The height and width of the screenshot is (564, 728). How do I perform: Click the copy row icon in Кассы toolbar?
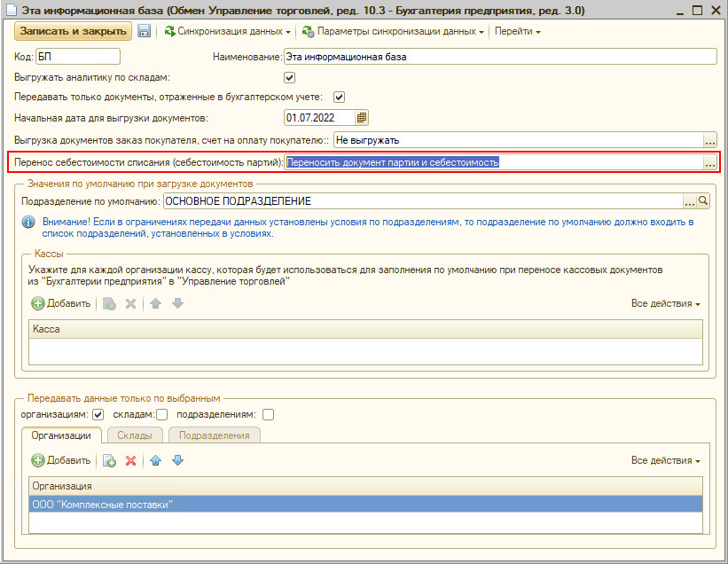(109, 303)
